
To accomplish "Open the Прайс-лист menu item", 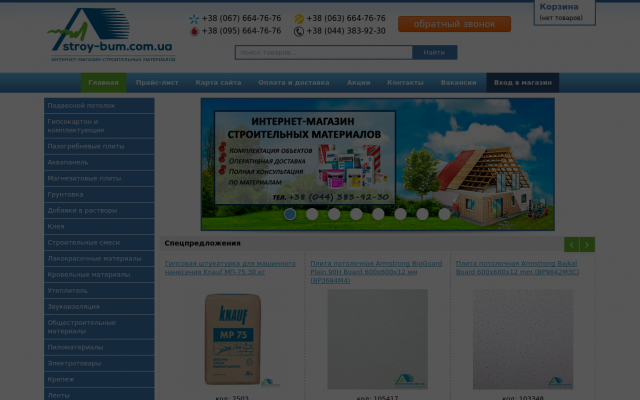I will tap(157, 82).
